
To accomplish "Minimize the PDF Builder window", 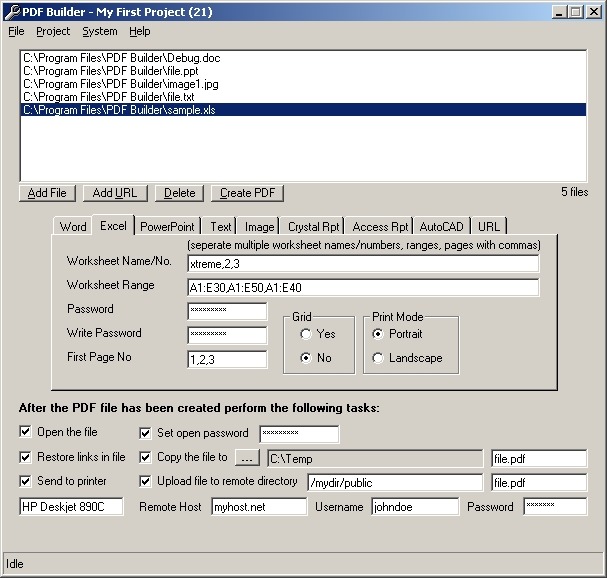I will tap(559, 12).
